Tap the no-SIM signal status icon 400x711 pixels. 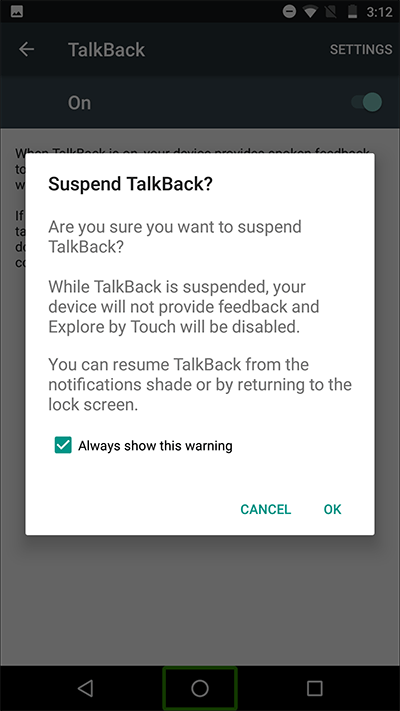(332, 12)
